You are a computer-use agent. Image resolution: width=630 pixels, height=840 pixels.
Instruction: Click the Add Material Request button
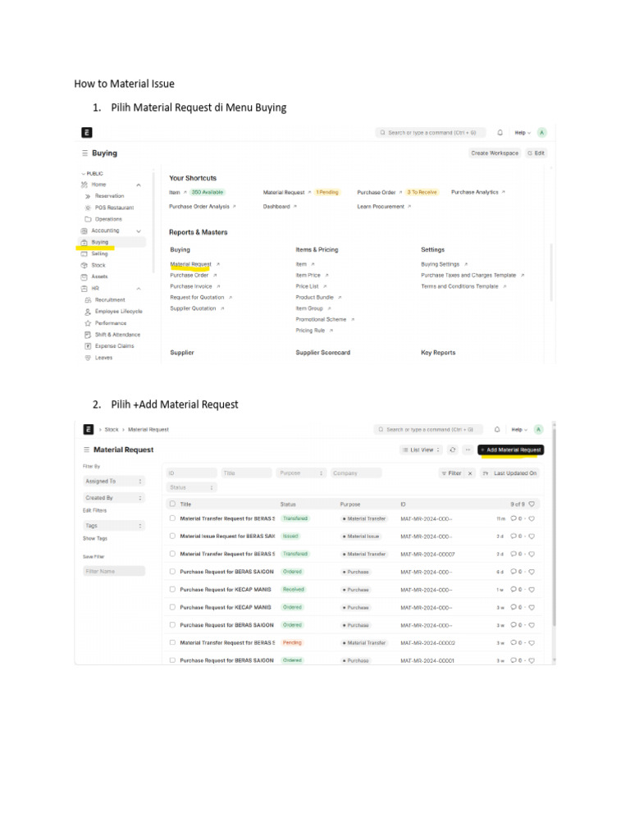pos(511,450)
